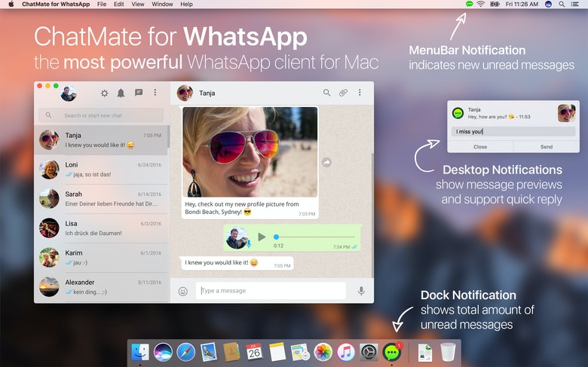
Task: Open the Mail stamp icon in Dock
Action: 209,353
